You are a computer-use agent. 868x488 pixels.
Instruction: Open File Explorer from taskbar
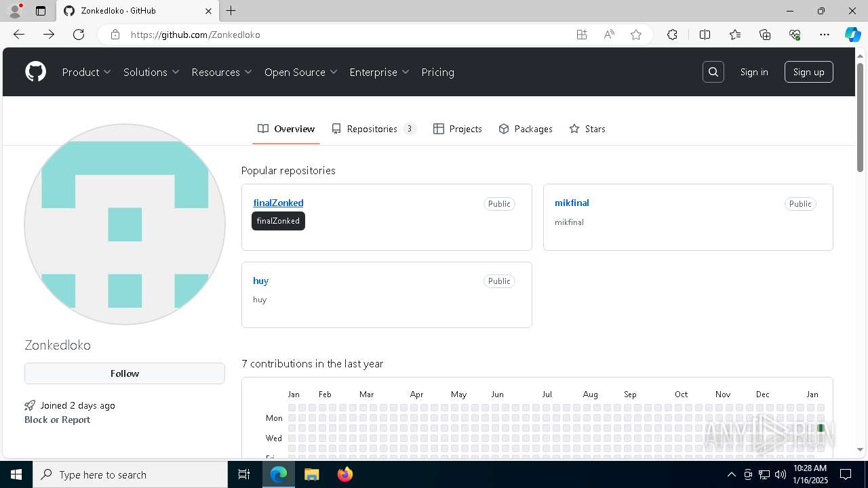(x=311, y=474)
